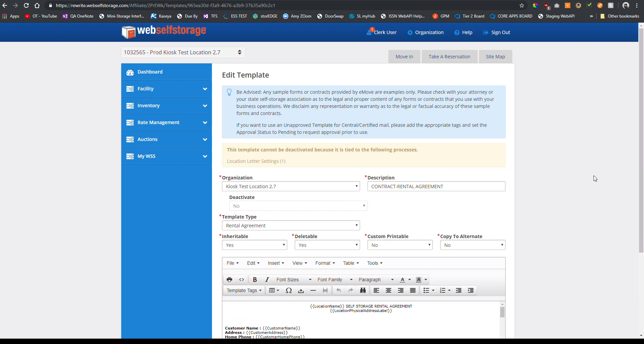Screen dimensions: 644x344
Task: Click the increase indent icon
Action: (471, 290)
